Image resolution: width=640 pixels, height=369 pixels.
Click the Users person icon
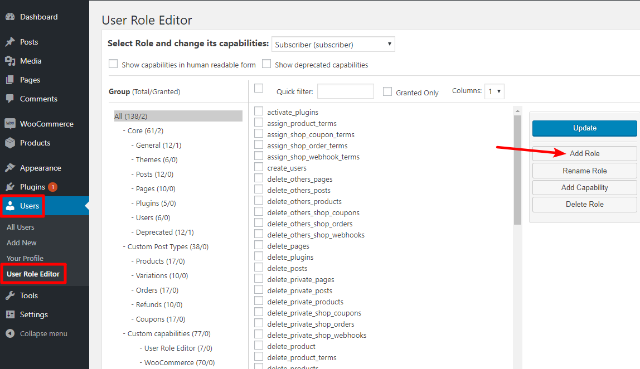tap(10, 206)
